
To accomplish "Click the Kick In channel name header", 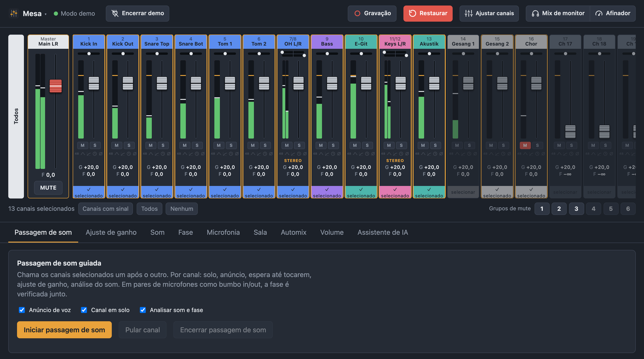I will pos(89,42).
